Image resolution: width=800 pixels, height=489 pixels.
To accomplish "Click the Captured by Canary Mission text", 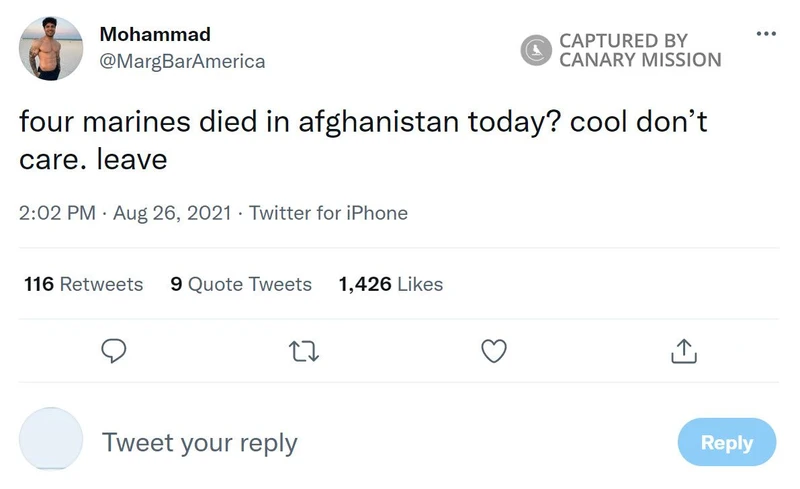I will coord(640,50).
